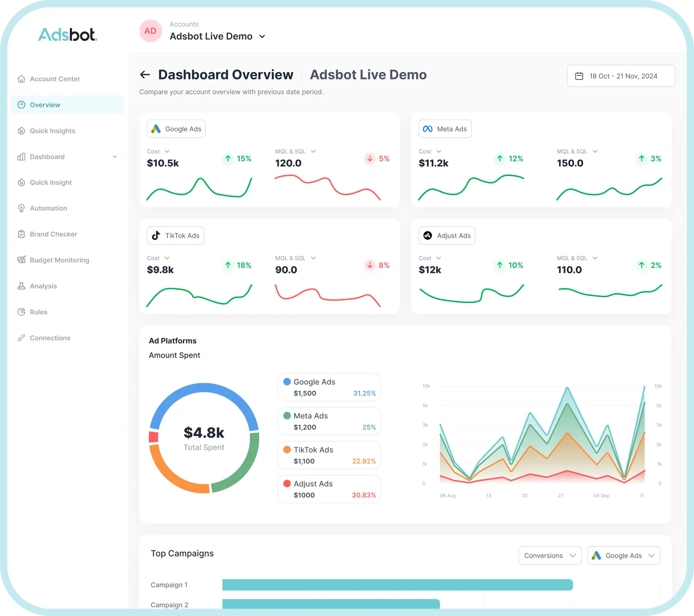The height and width of the screenshot is (616, 694).
Task: Open MQL & SQL dropdown in Adjust Ads card
Action: pyautogui.click(x=578, y=258)
